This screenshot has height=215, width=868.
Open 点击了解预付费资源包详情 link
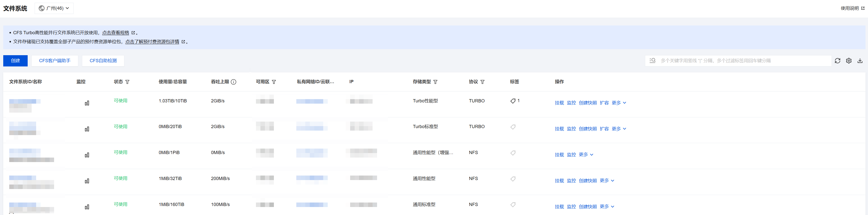(152, 42)
